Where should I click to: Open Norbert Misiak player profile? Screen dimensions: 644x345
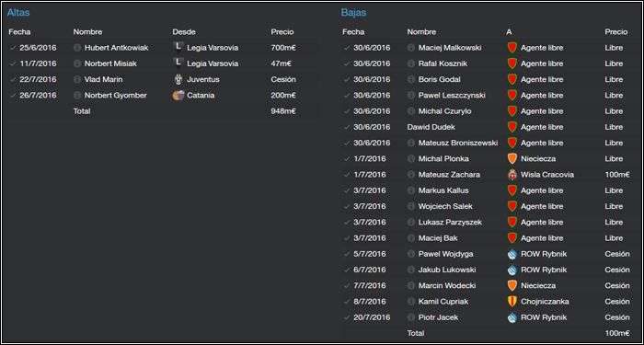coord(110,63)
